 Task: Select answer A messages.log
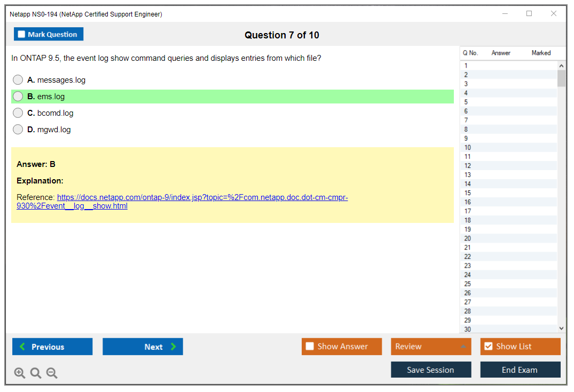tap(18, 80)
